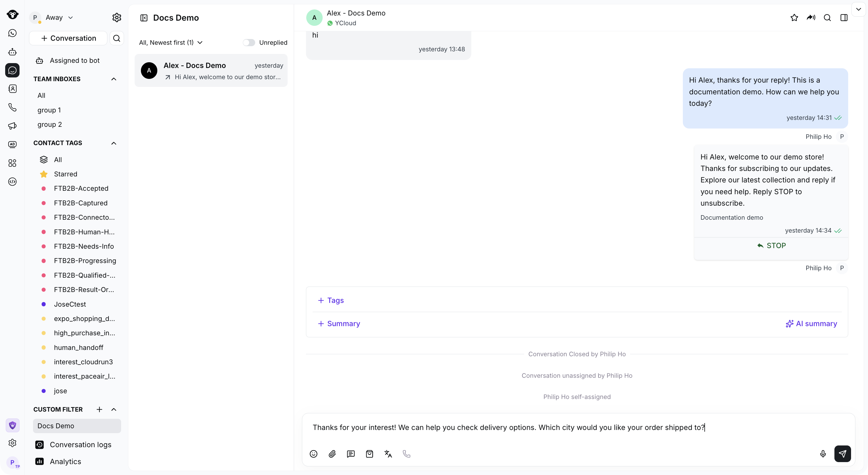Viewport: 868px width, 475px height.
Task: Send the typed message
Action: coord(842,454)
